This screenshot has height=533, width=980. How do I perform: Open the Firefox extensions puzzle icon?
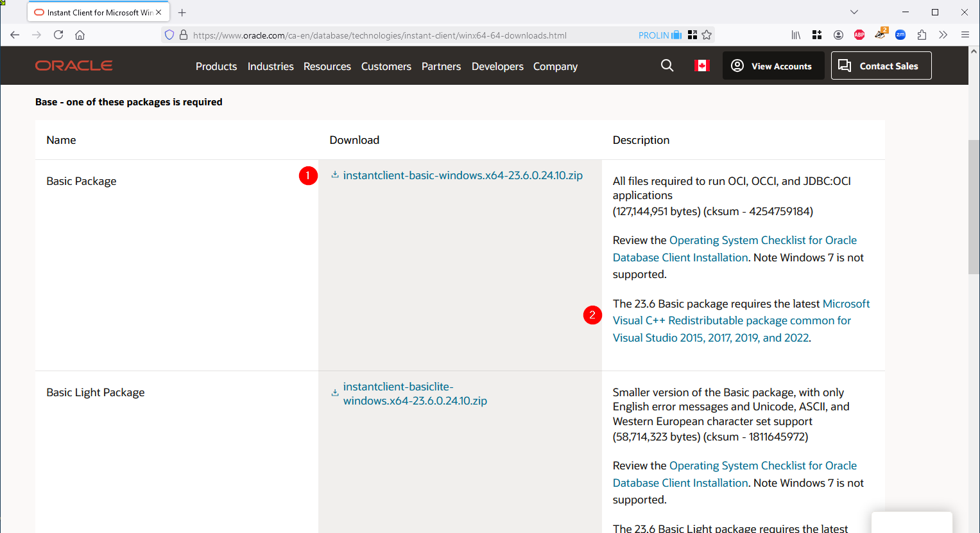point(922,35)
